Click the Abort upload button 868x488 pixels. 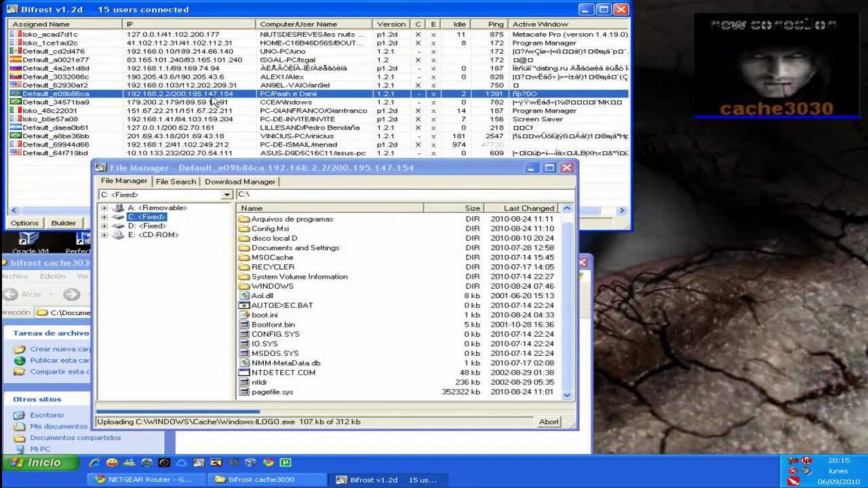point(548,422)
